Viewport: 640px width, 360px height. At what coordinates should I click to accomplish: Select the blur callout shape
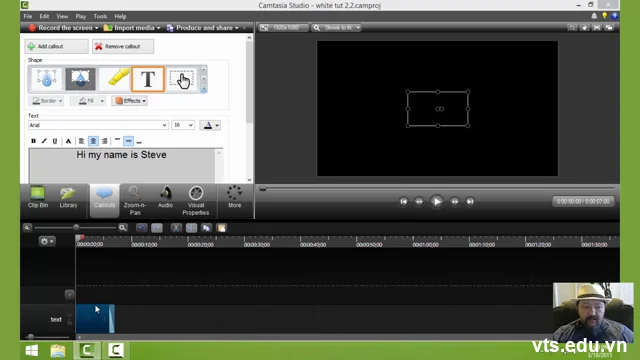coord(47,79)
